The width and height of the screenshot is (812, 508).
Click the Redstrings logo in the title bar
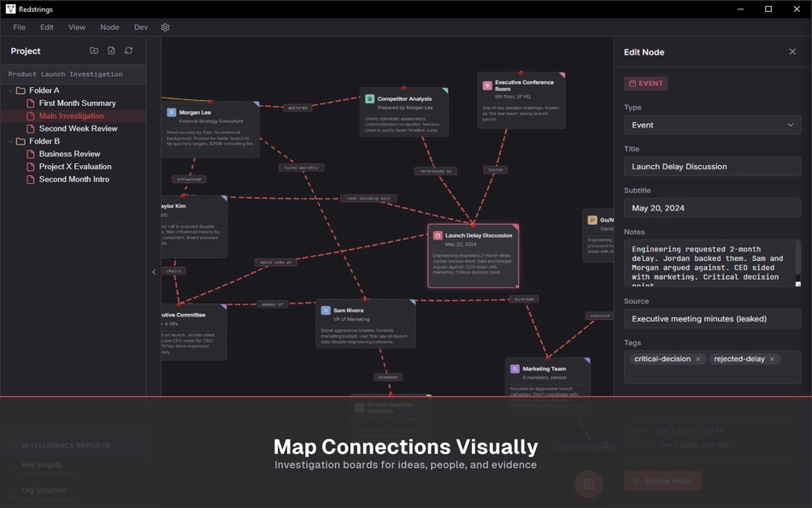[x=12, y=9]
